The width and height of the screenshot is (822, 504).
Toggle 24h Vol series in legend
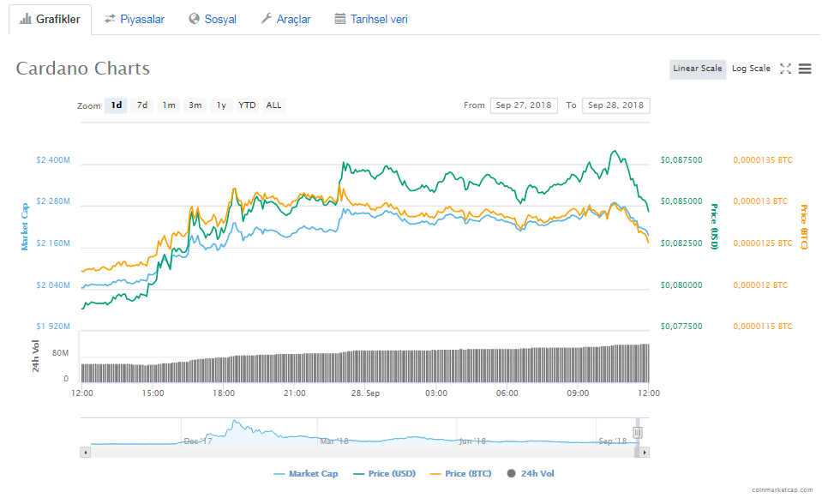tap(531, 474)
